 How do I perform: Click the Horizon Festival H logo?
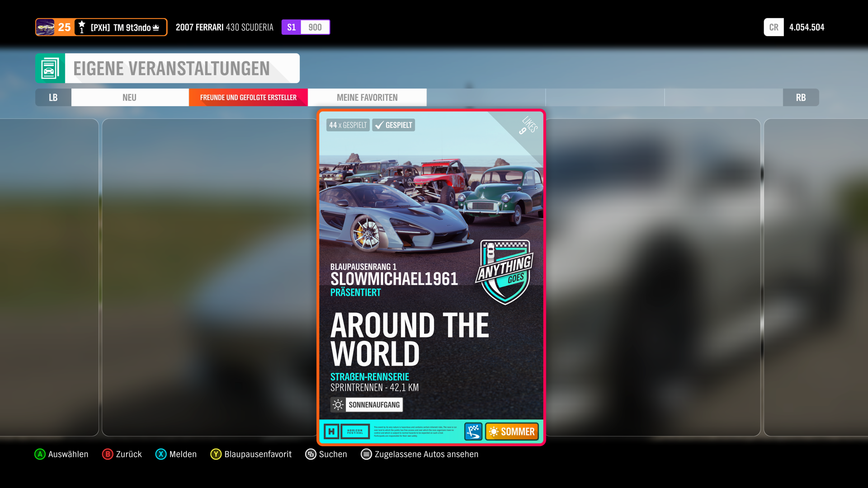coord(331,432)
